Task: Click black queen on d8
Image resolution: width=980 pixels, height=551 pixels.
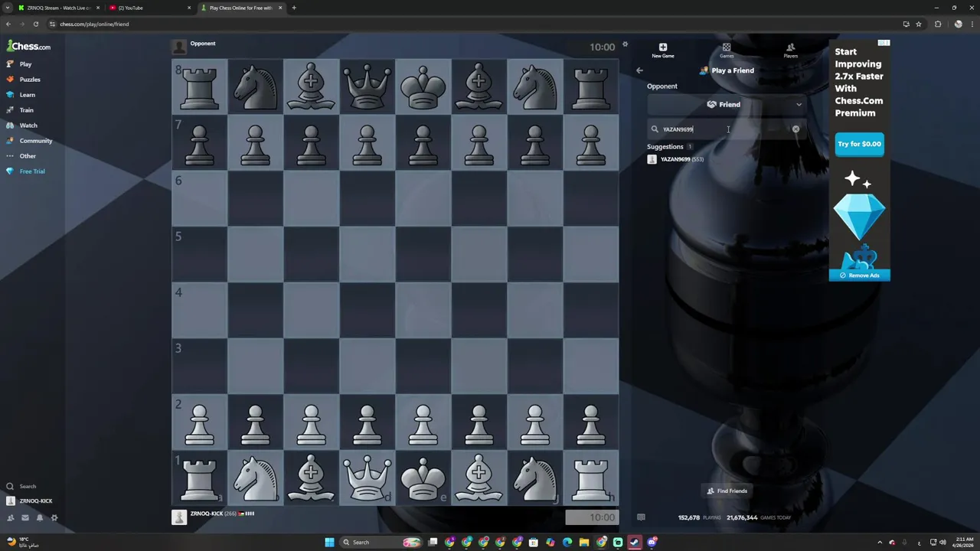Action: click(x=367, y=86)
